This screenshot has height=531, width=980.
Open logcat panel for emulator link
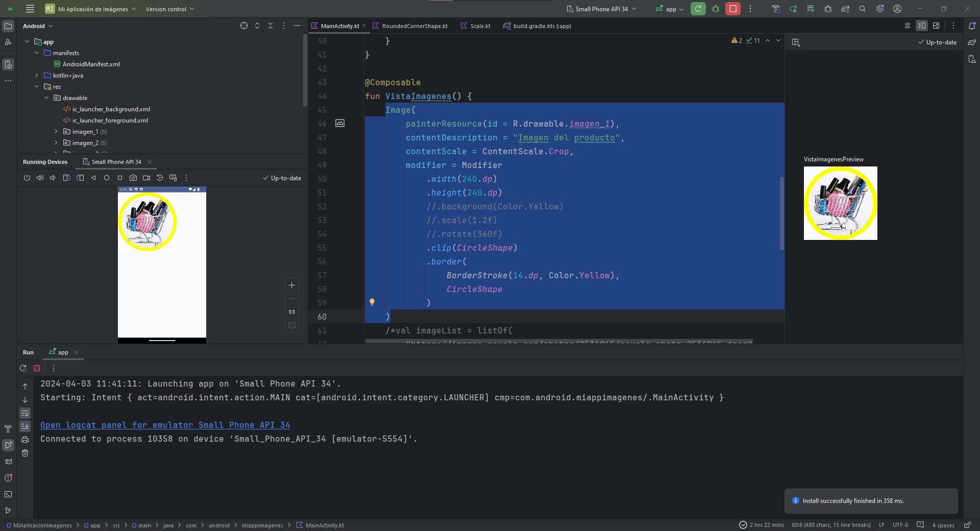coord(165,425)
